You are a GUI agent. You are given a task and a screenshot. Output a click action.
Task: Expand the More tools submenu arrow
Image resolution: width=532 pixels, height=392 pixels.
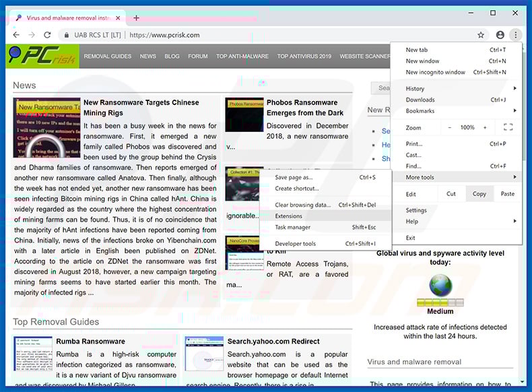(x=514, y=177)
